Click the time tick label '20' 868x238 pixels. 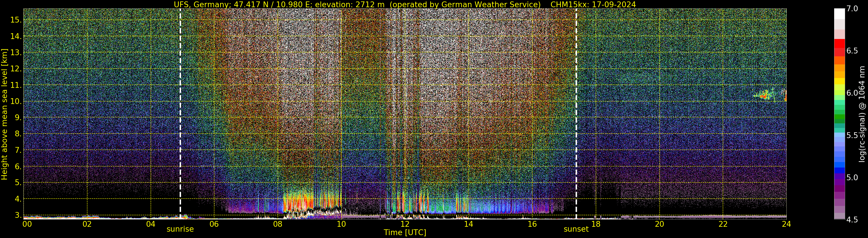(x=659, y=224)
